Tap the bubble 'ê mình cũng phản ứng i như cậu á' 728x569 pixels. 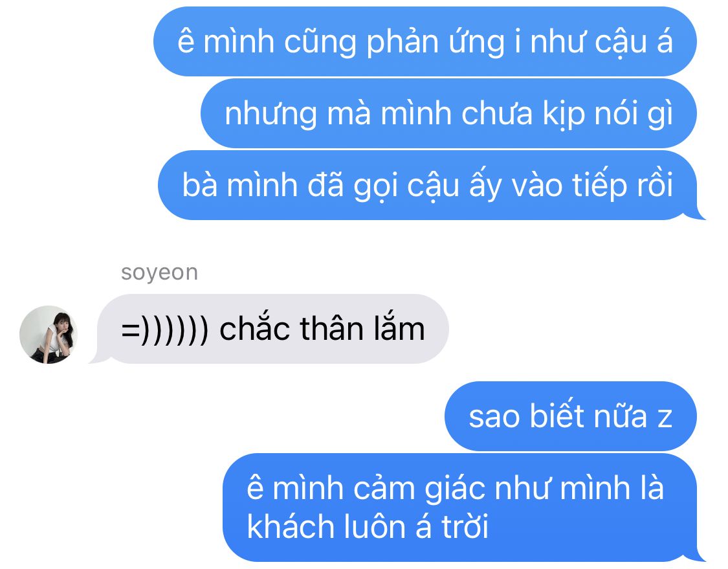(x=425, y=41)
